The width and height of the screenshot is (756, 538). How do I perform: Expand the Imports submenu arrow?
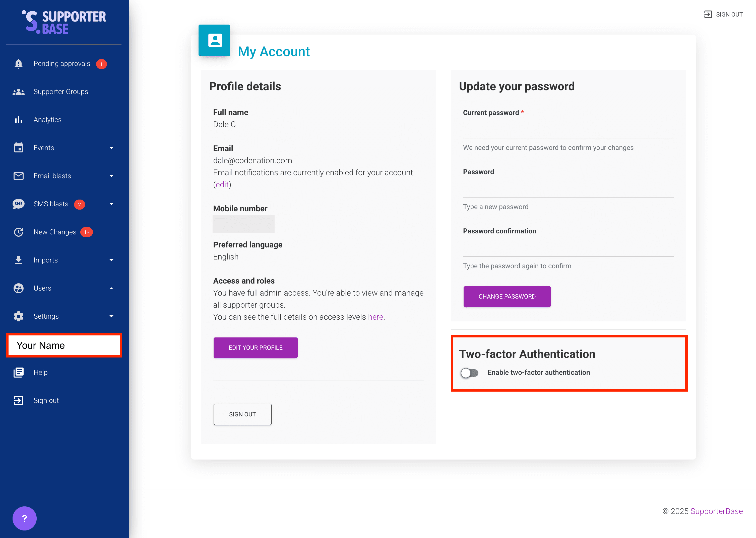111,260
